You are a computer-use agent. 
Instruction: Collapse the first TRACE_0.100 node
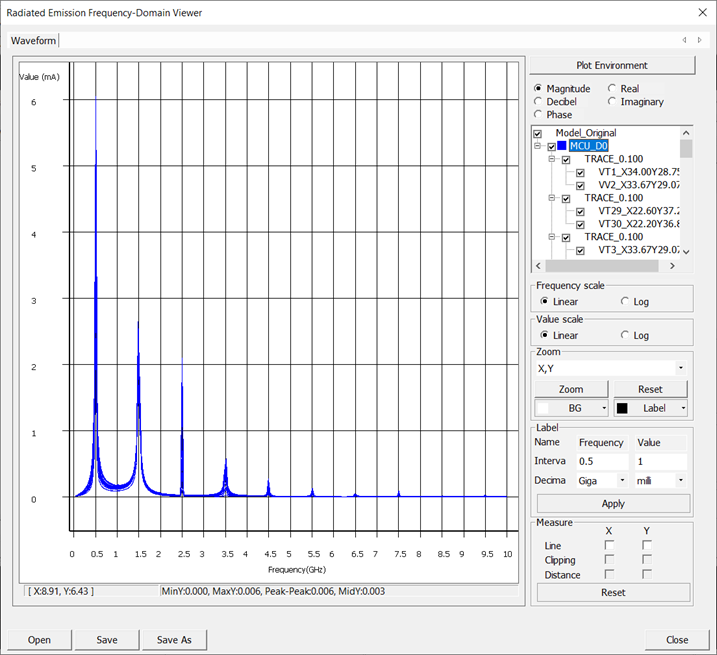[551, 159]
